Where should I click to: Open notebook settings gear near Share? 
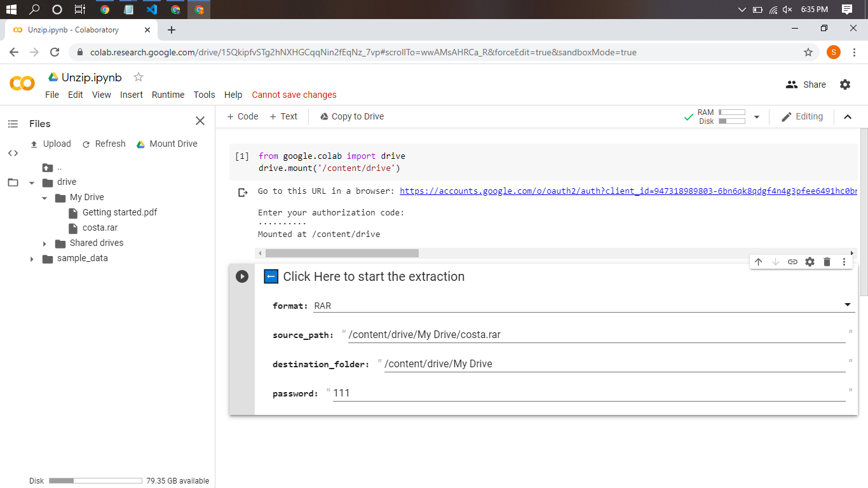click(844, 85)
